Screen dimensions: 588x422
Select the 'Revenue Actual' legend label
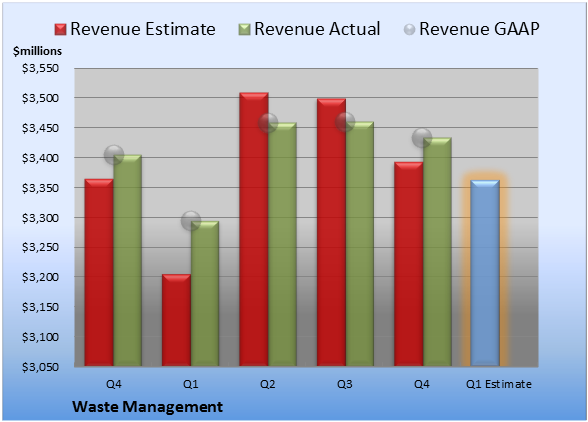pos(317,29)
